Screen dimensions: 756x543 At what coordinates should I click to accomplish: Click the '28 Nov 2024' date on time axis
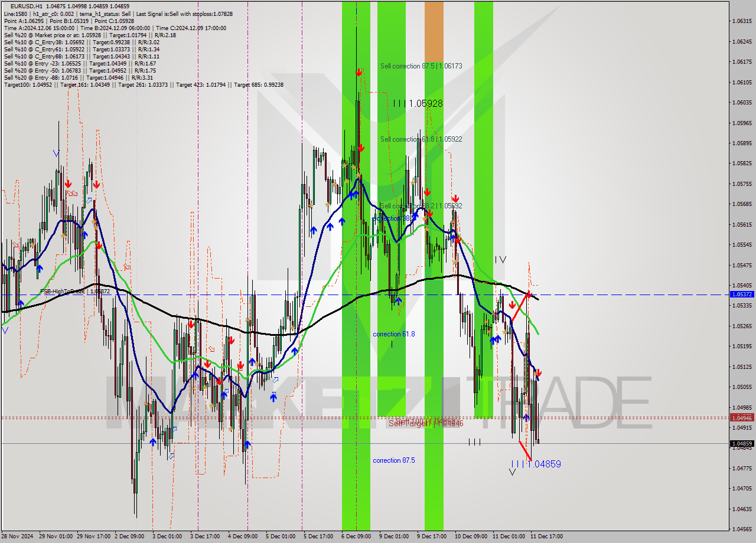point(18,537)
